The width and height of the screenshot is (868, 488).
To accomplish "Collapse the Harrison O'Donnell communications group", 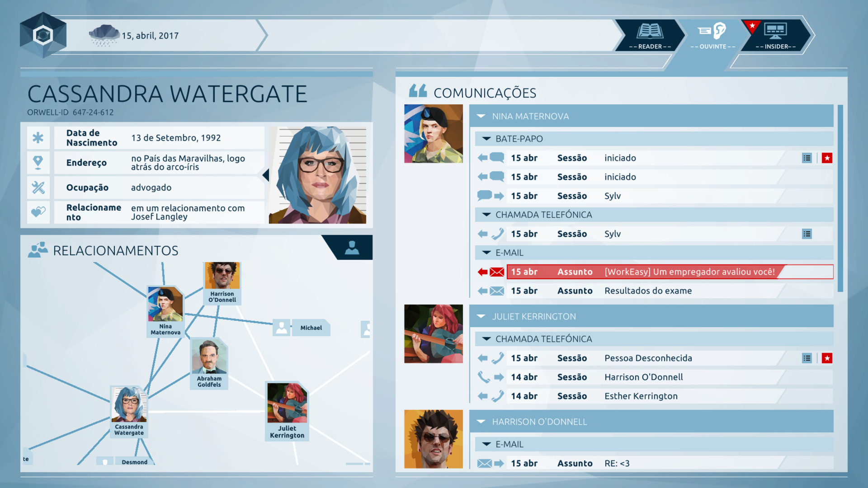I will tap(481, 422).
